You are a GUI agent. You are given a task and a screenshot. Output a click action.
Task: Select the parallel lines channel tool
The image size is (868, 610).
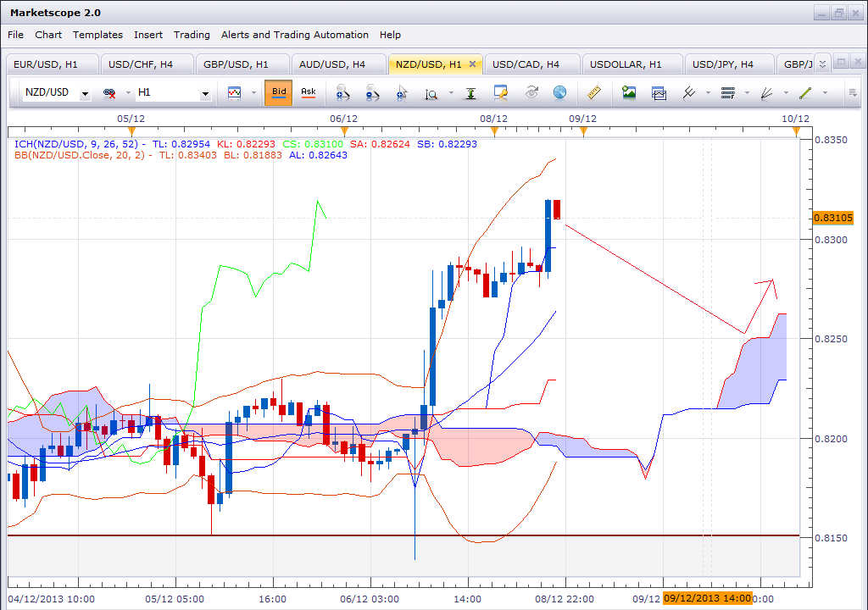(x=688, y=92)
